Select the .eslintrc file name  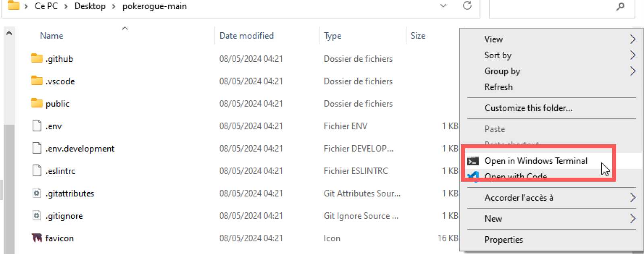tap(60, 171)
